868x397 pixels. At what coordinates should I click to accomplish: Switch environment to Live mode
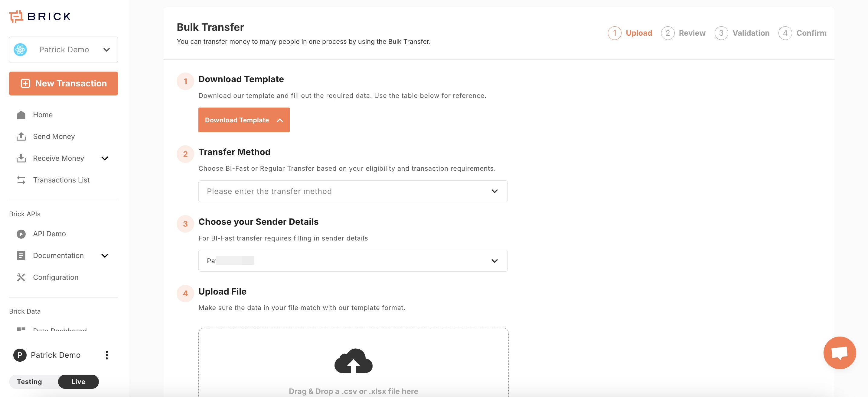click(78, 382)
